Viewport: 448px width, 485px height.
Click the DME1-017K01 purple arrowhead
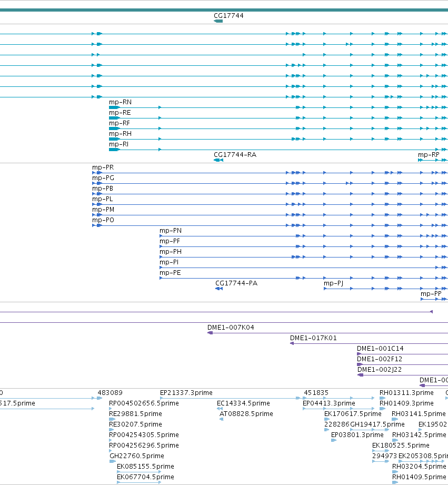pyautogui.click(x=292, y=343)
